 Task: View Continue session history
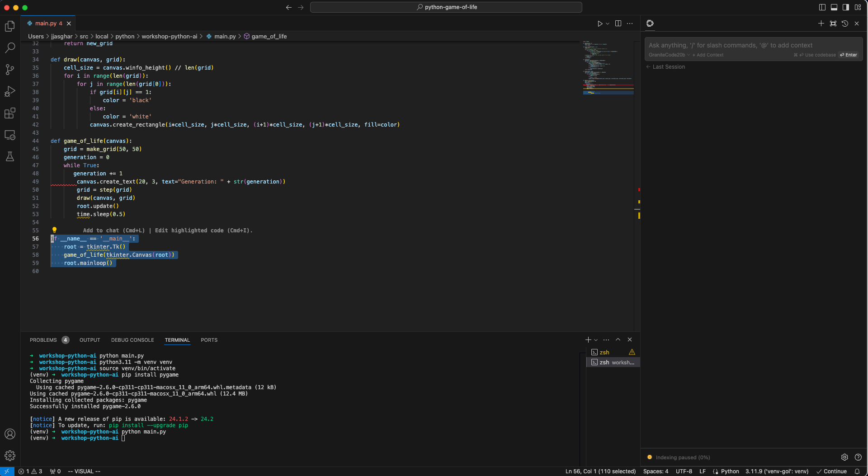coord(845,24)
